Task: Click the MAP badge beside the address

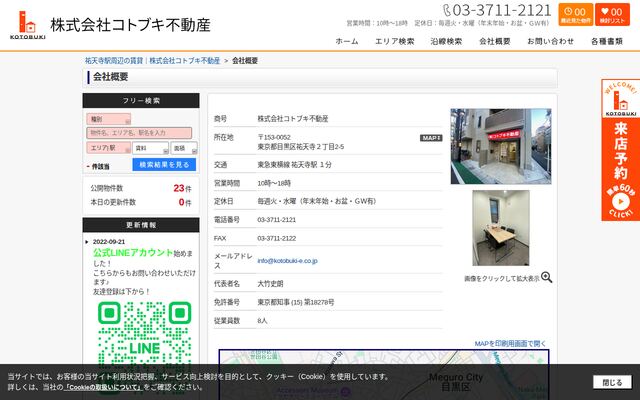Action: (431, 138)
